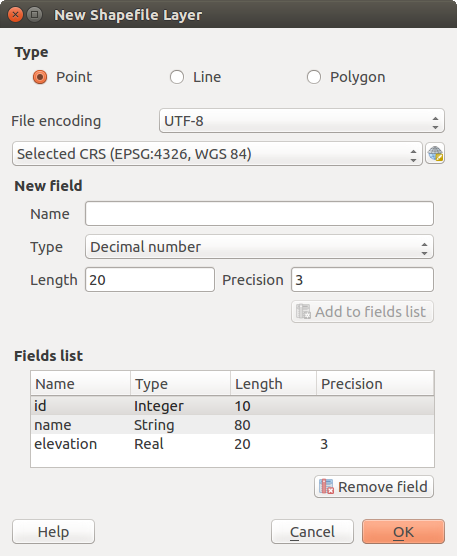Open the File encoding UTF-8 dropdown

(302, 121)
